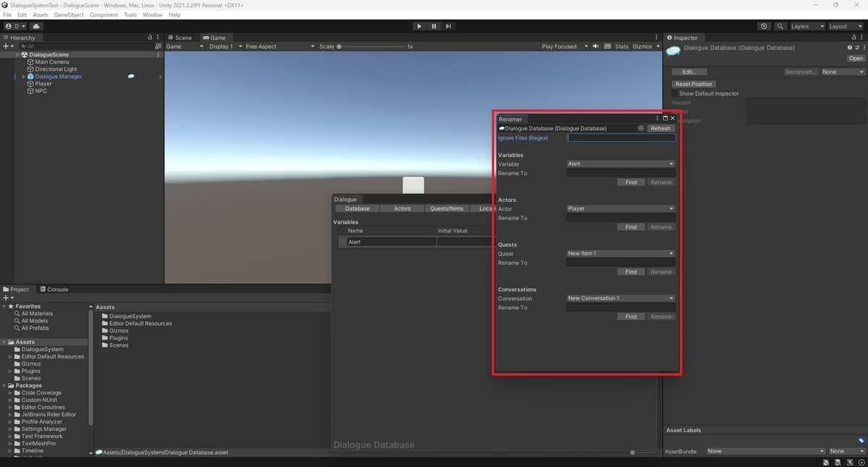Click the Game view Scale slider
Screen dimensions: 868x467
coord(370,46)
